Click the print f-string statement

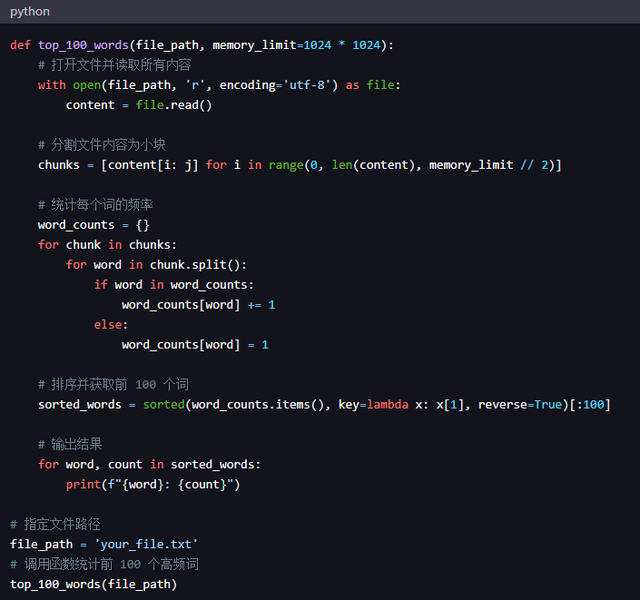pos(153,484)
